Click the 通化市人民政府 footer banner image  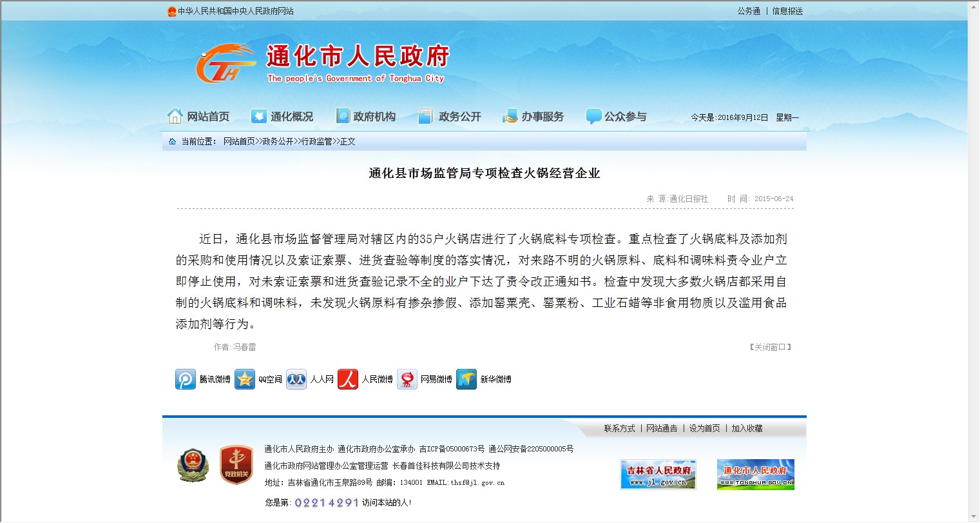[755, 475]
